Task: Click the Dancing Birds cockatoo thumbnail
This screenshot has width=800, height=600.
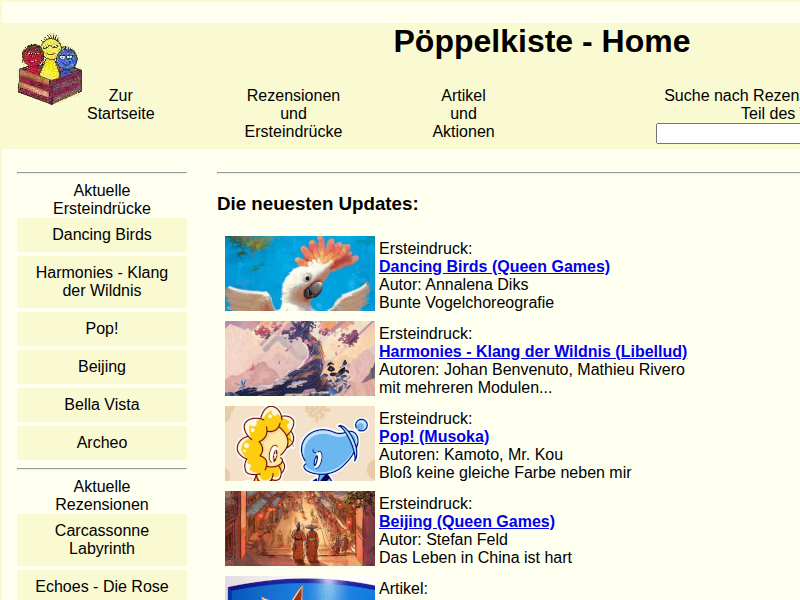Action: [300, 273]
